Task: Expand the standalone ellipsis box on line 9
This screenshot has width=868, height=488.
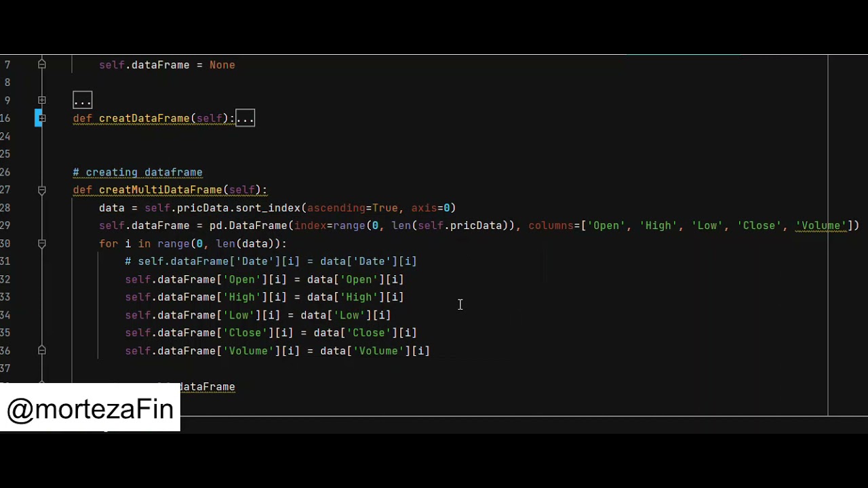Action: point(82,100)
